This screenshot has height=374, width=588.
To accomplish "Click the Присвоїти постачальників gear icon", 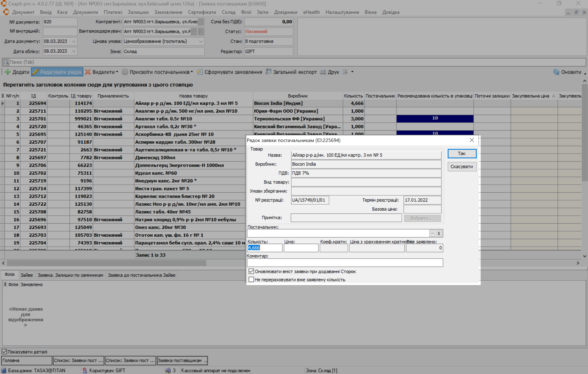I will click(x=125, y=72).
